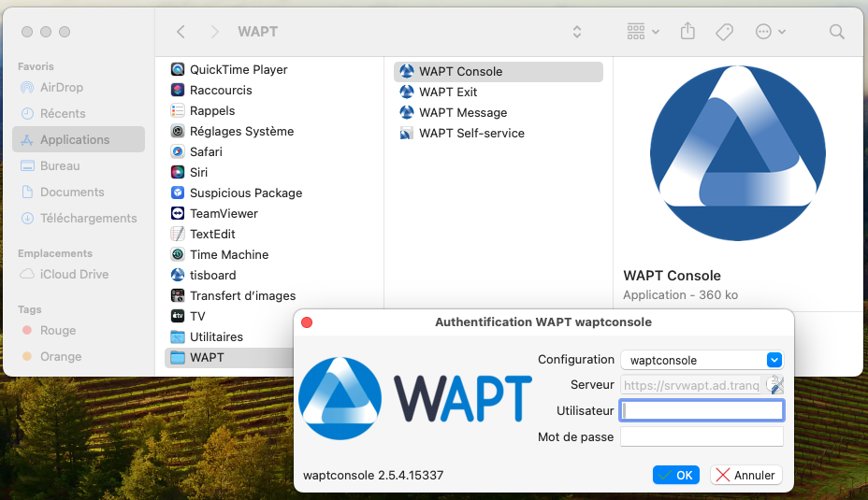The image size is (868, 500).
Task: Select the Siri app icon
Action: [178, 172]
